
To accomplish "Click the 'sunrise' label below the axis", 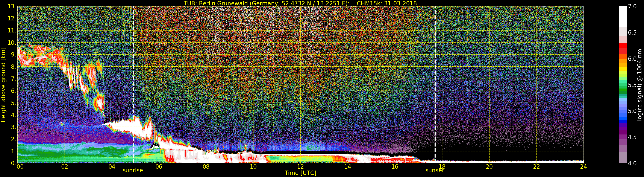I will pyautogui.click(x=133, y=171).
